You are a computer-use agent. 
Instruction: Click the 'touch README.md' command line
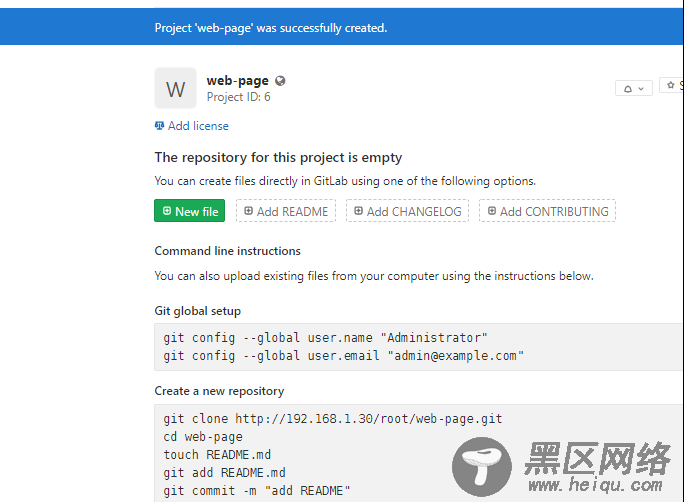click(217, 455)
